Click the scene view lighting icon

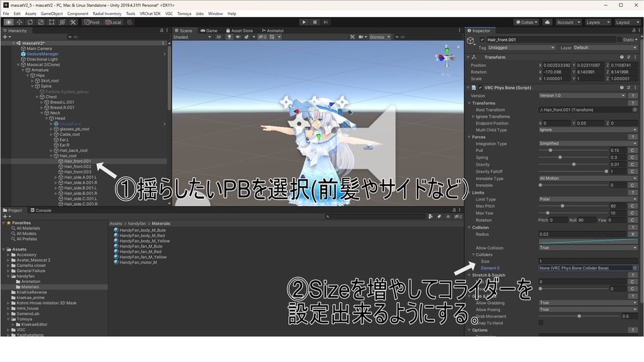pos(230,36)
